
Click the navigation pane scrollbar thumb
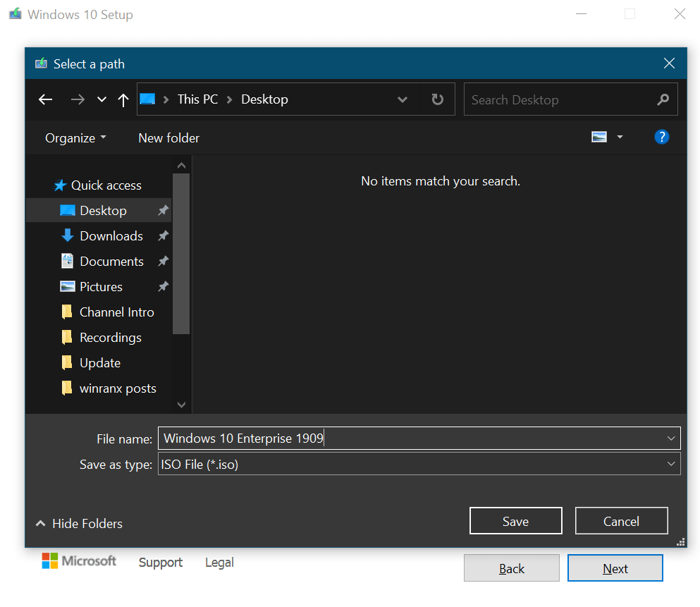(181, 254)
